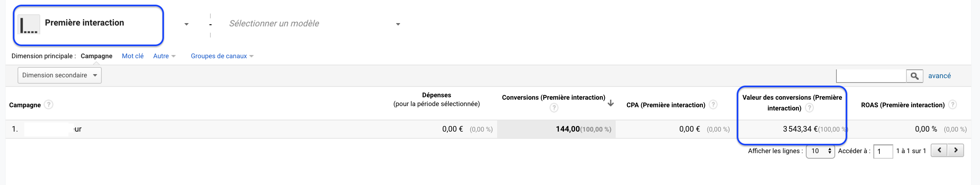
Task: Open help icon beside ROAS header
Action: [x=953, y=105]
